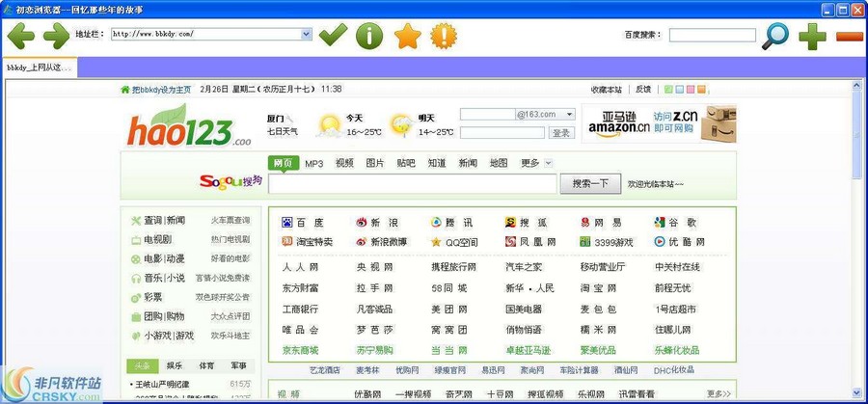Select the blue skin color swatch
868x404 pixels.
coord(679,90)
